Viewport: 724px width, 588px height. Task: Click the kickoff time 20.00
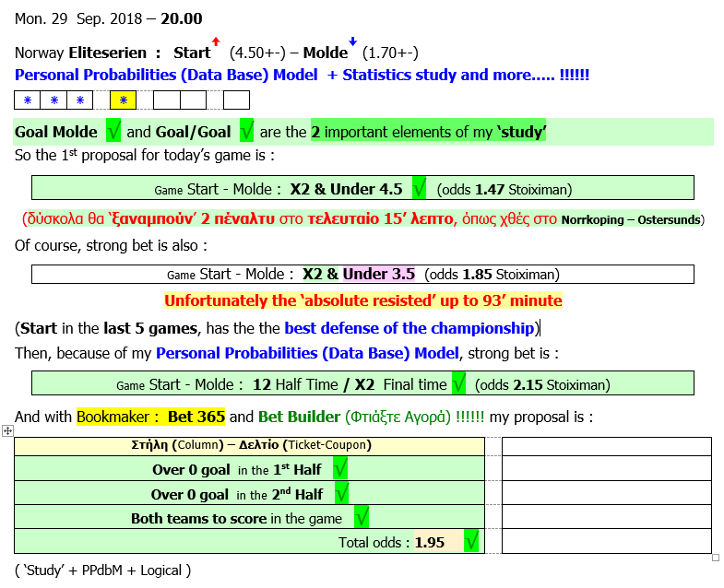tap(182, 18)
